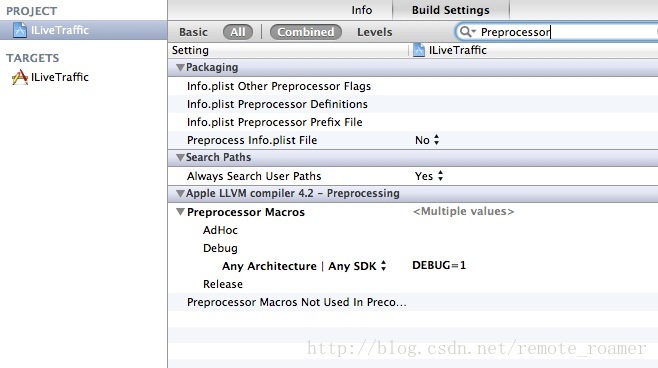The height and width of the screenshot is (368, 658).
Task: Open Preprocess Info.plist File No popup
Action: click(427, 140)
